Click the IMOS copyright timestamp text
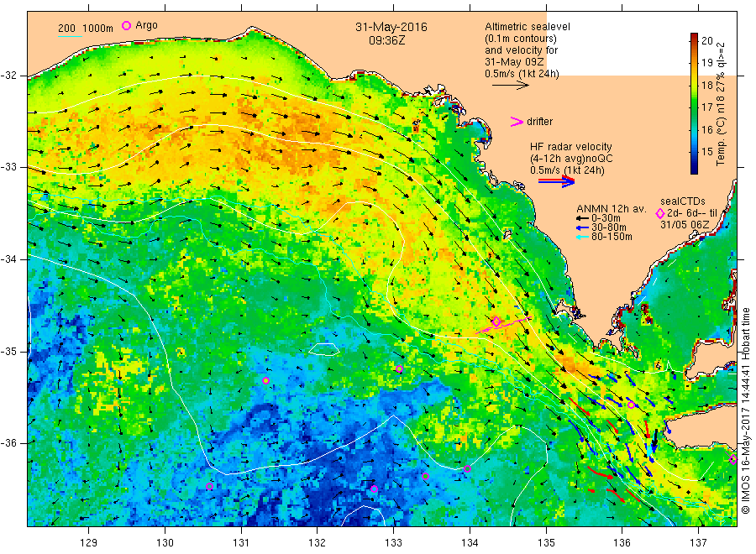756x554 pixels. (x=745, y=410)
